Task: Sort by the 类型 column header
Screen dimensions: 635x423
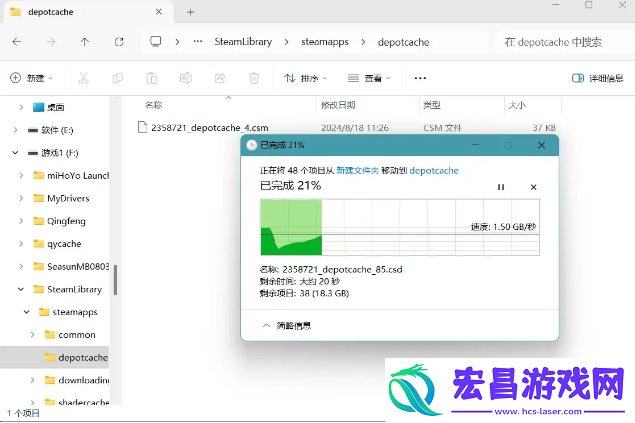Action: click(432, 105)
